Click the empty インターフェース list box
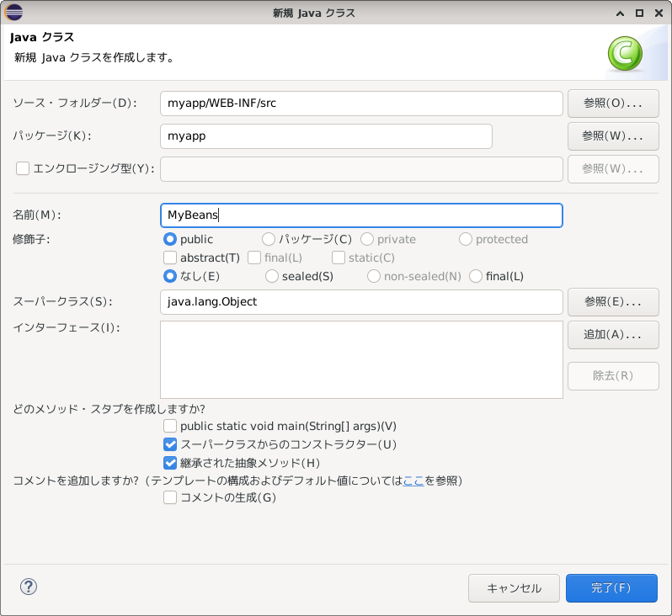Screen dimensions: 672x616 coord(361,360)
